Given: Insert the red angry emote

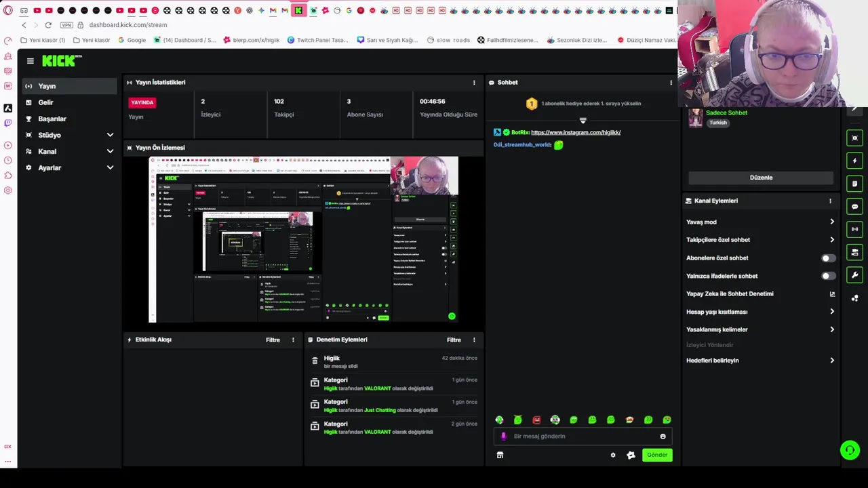Looking at the screenshot, I should [x=536, y=420].
